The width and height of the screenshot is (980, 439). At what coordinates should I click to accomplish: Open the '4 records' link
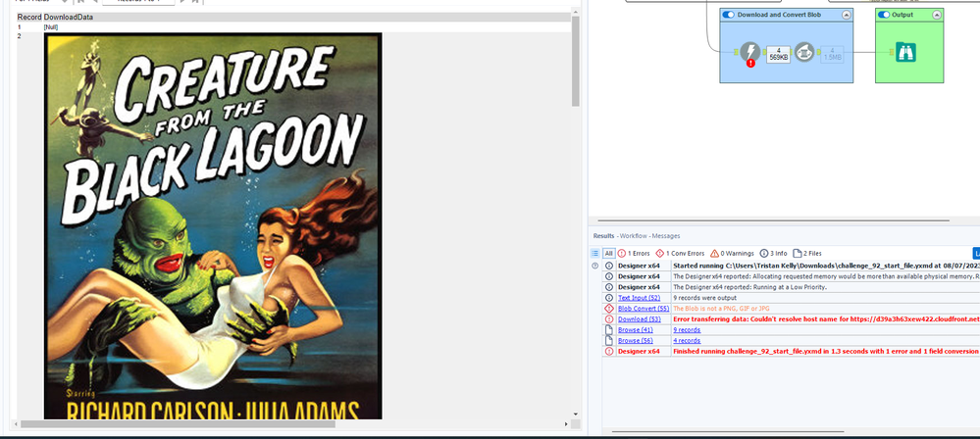click(687, 340)
